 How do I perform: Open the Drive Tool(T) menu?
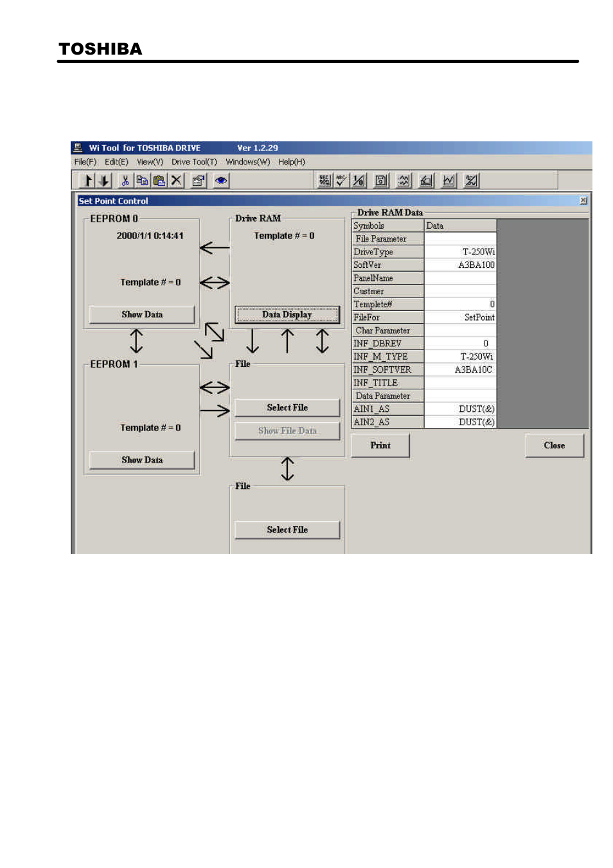coord(194,162)
